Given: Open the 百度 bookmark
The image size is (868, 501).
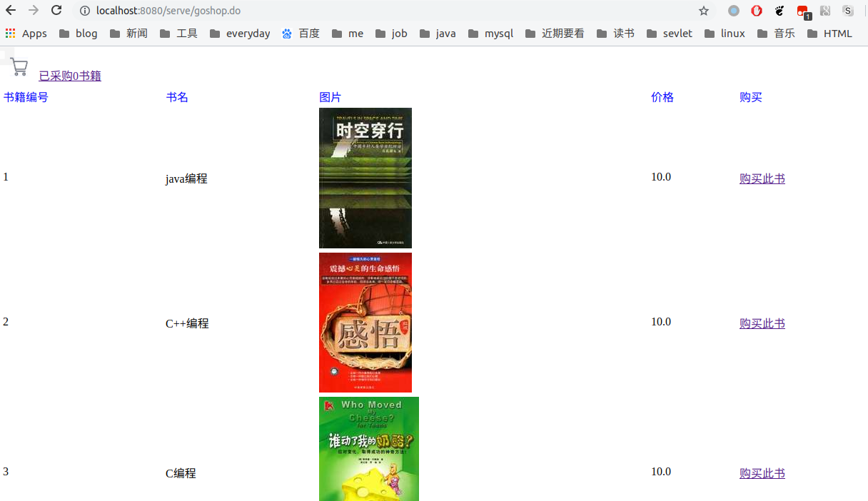Looking at the screenshot, I should coord(301,34).
